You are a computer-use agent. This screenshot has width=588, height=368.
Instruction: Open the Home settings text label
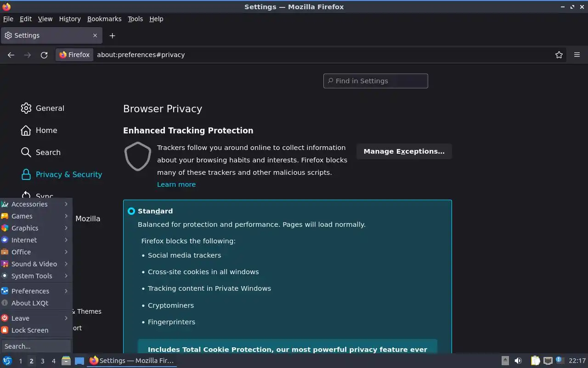coord(46,130)
